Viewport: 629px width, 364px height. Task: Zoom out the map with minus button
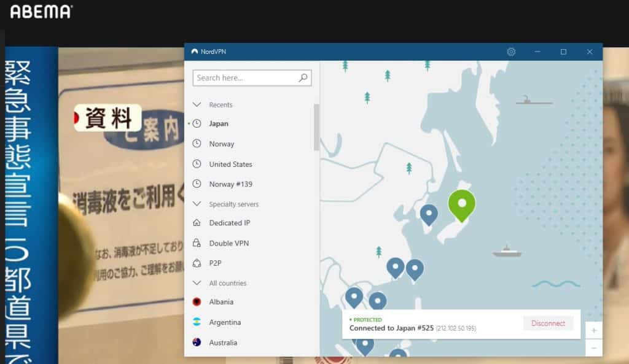(x=594, y=347)
